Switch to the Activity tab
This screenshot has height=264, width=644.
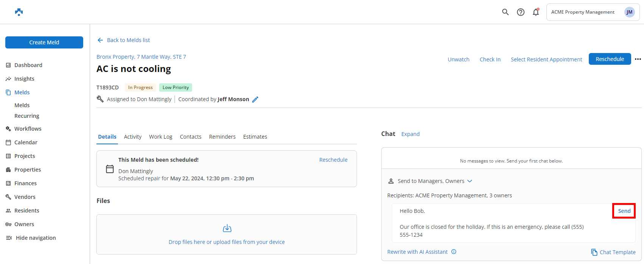133,137
